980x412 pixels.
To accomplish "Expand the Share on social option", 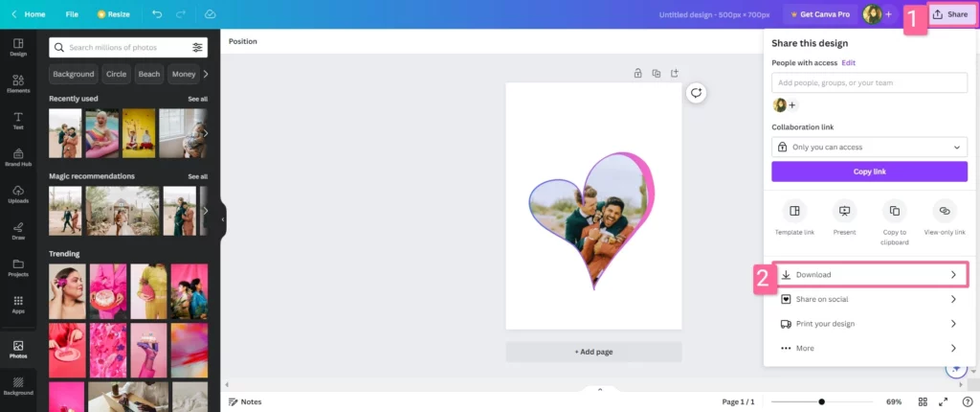I will tap(869, 299).
